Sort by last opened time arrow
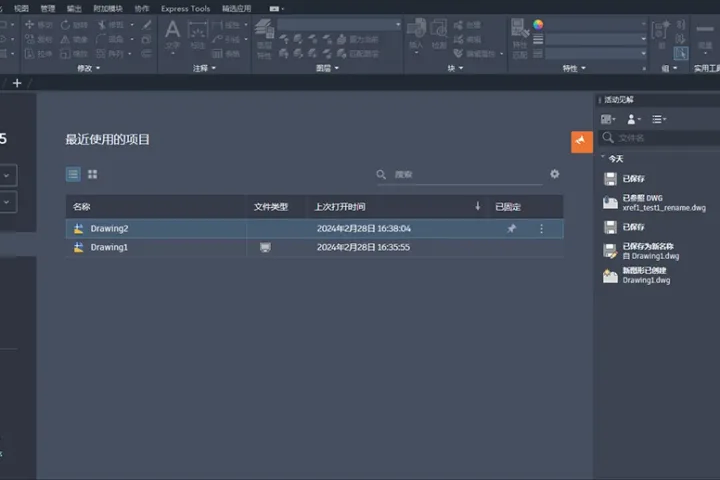The image size is (720, 480). [x=478, y=206]
